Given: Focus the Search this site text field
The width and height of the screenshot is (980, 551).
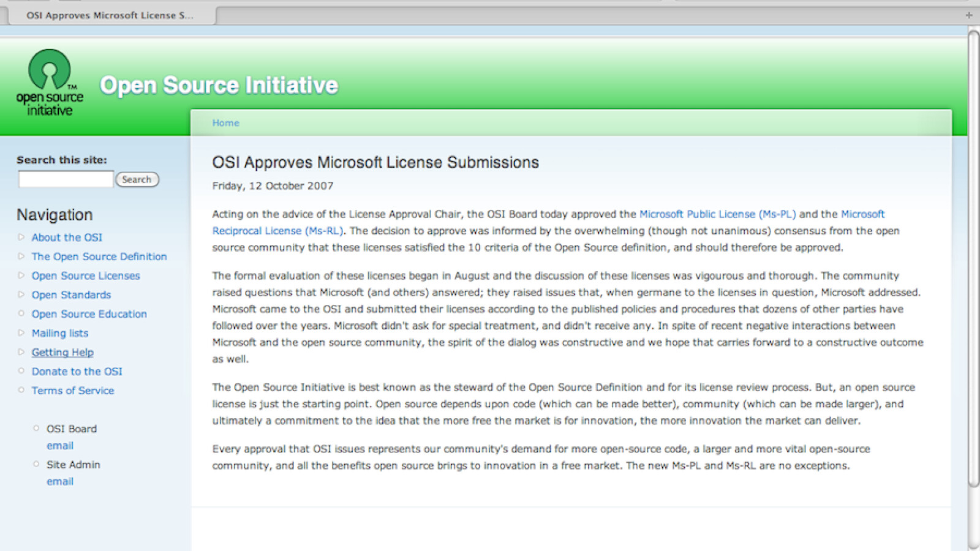Looking at the screenshot, I should [66, 179].
